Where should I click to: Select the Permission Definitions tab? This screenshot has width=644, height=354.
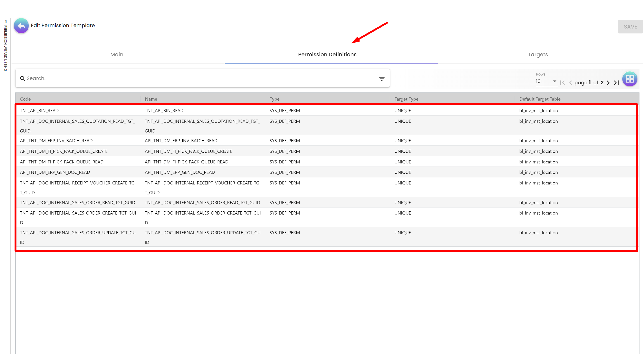(327, 54)
